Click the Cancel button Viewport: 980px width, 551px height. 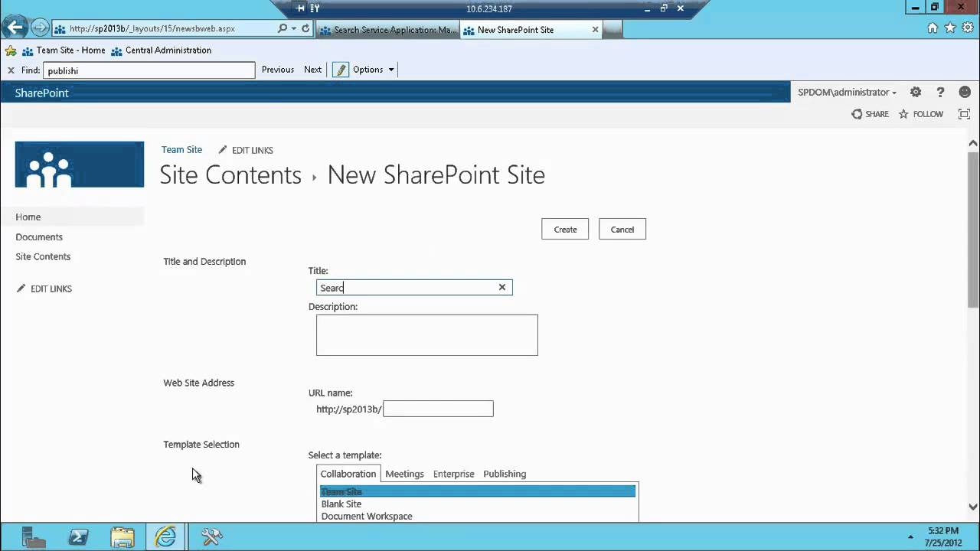coord(622,230)
